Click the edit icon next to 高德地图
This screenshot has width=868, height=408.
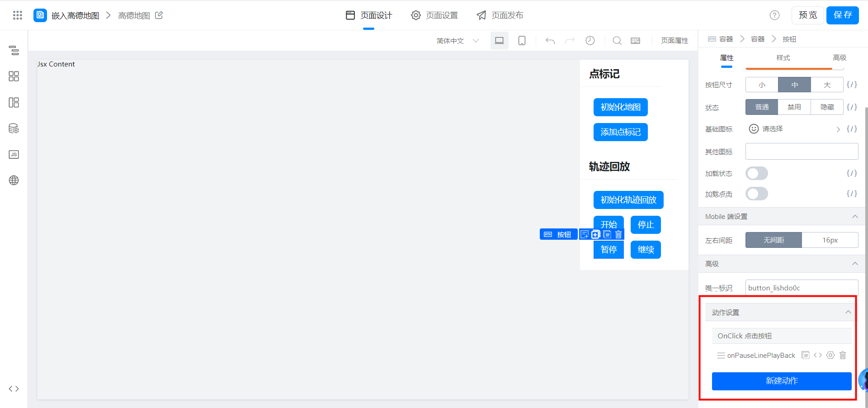click(159, 15)
